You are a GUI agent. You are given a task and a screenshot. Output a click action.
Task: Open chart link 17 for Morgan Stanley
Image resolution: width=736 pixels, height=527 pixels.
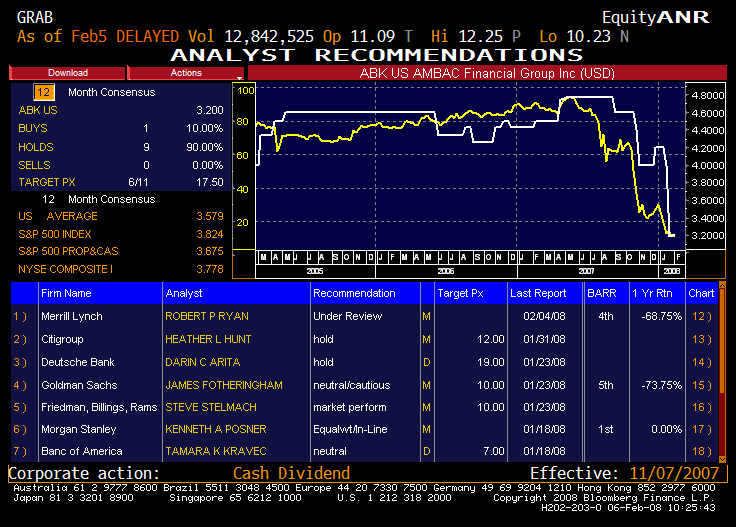click(x=701, y=430)
